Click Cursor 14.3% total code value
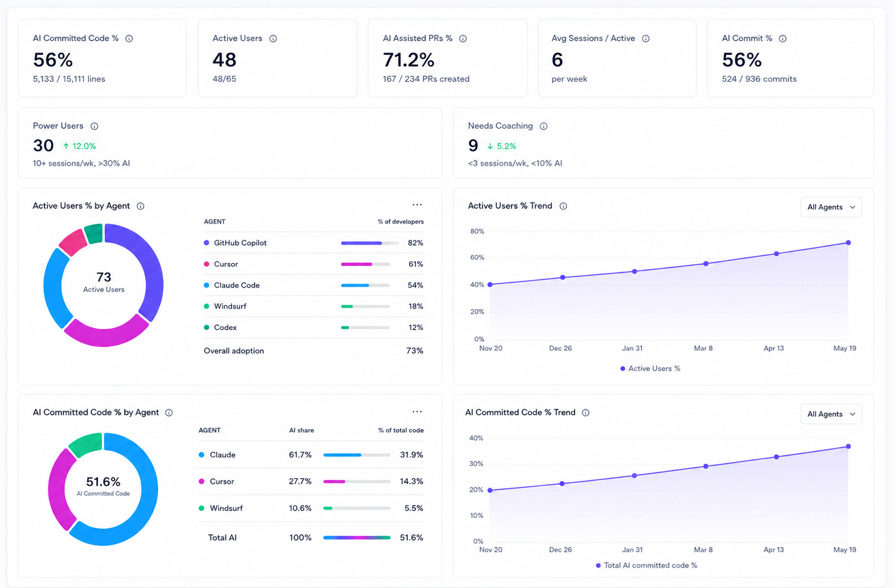Screen dimensions: 895x588 click(411, 482)
